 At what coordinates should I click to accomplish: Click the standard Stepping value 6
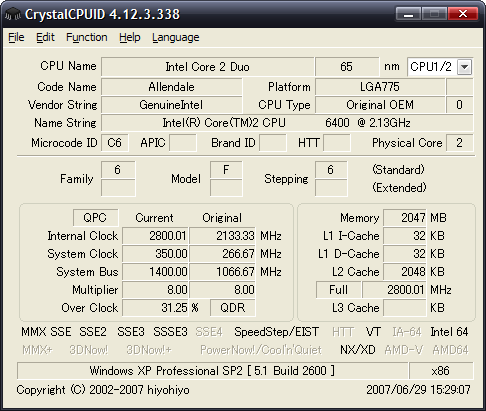point(331,170)
